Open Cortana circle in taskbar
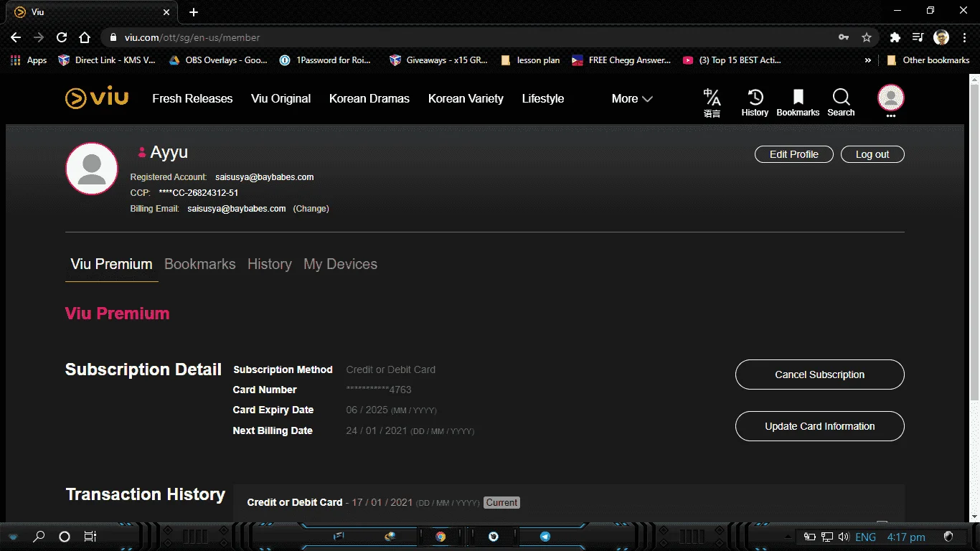The width and height of the screenshot is (980, 551). coord(65,537)
